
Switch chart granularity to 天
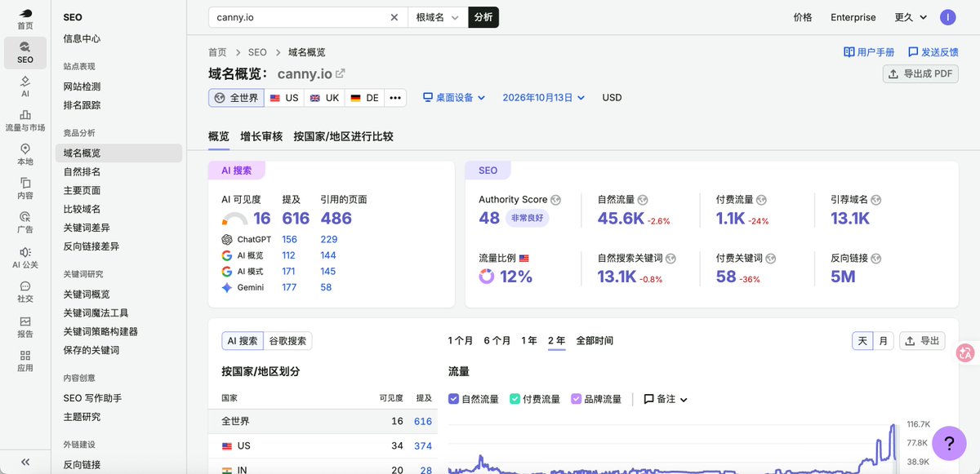862,341
